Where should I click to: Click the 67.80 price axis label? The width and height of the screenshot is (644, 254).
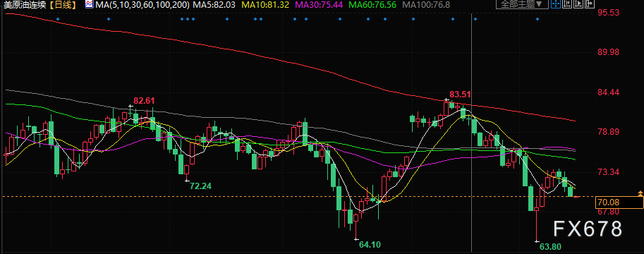(x=608, y=211)
